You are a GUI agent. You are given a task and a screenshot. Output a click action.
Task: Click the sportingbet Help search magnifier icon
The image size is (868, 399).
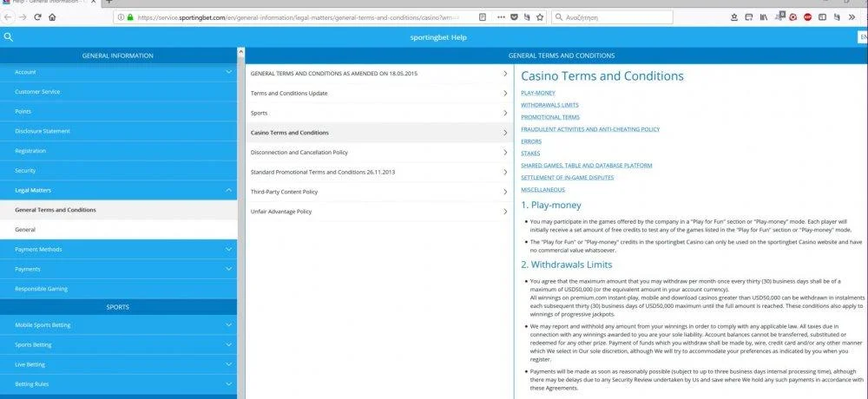[x=8, y=37]
